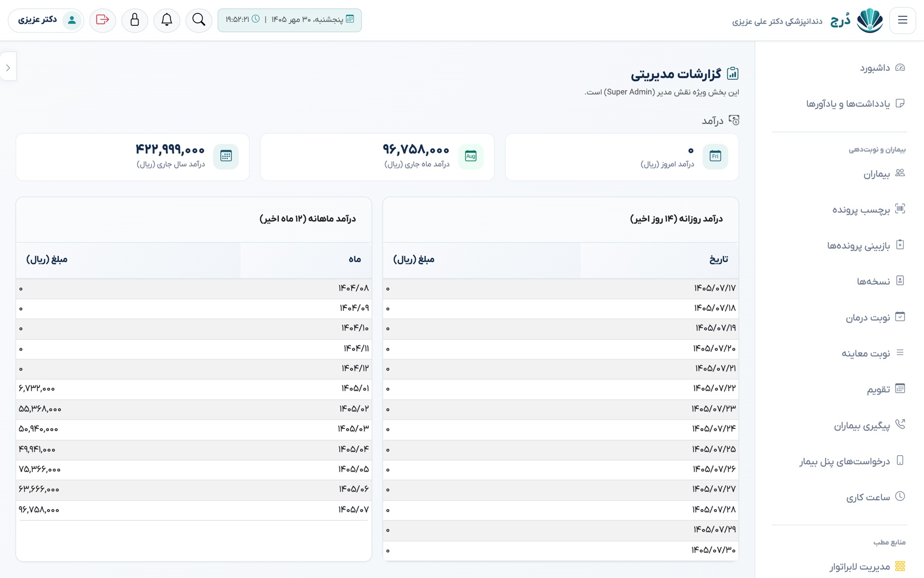Open نوبت معاینه sidebar entry
Screen dimensions: 924x578
(x=873, y=353)
